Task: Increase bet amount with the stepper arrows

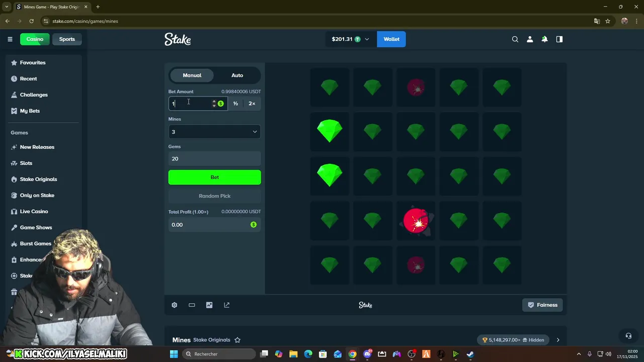Action: click(214, 101)
